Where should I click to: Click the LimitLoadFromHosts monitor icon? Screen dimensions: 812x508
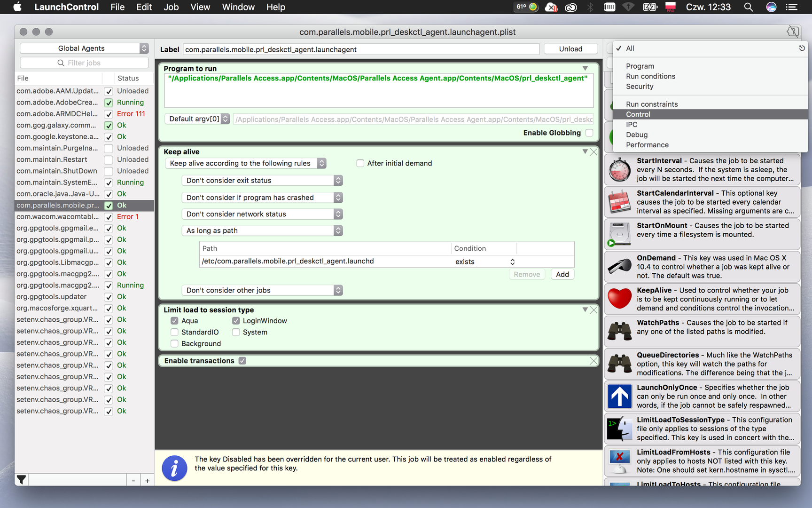point(619,461)
